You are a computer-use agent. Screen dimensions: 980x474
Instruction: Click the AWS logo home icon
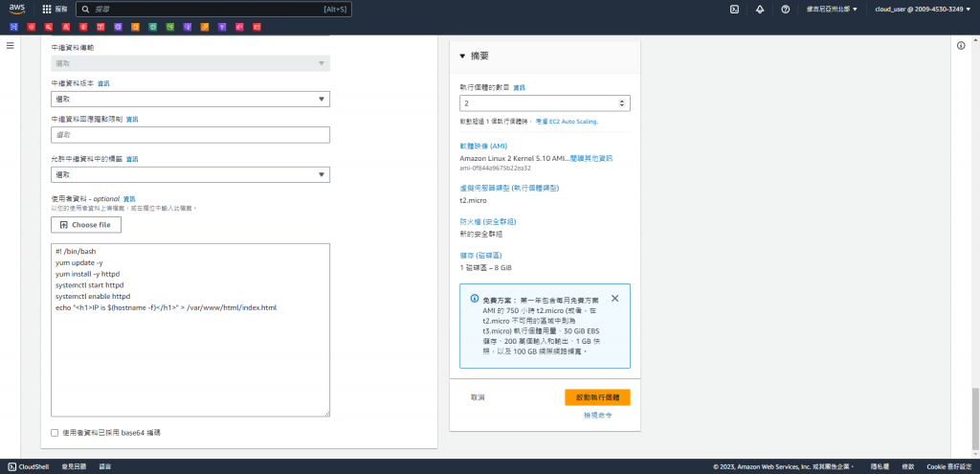coord(17,9)
